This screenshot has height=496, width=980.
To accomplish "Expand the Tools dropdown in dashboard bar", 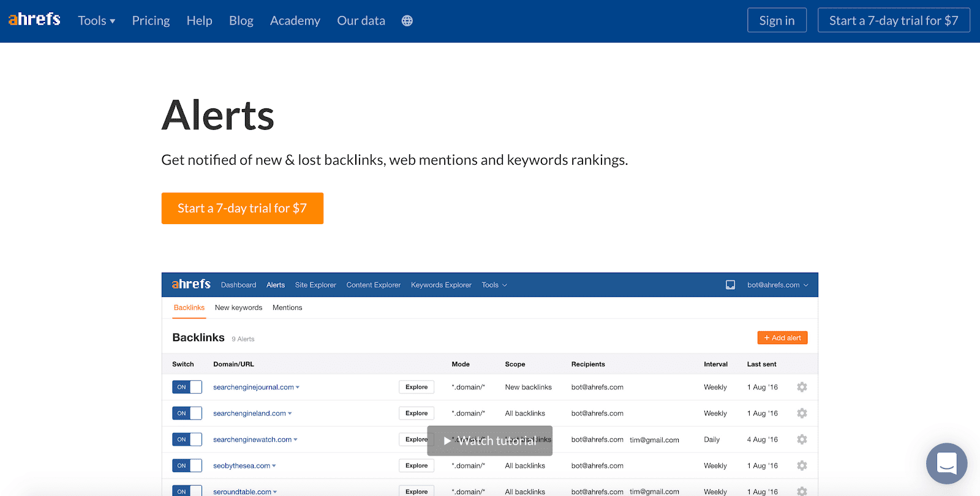I will [494, 285].
